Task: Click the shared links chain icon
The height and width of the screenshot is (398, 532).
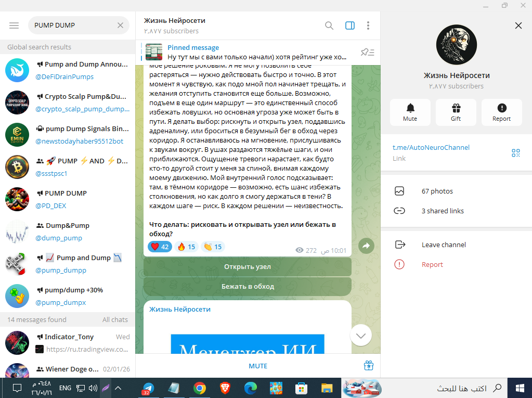Action: click(x=399, y=211)
